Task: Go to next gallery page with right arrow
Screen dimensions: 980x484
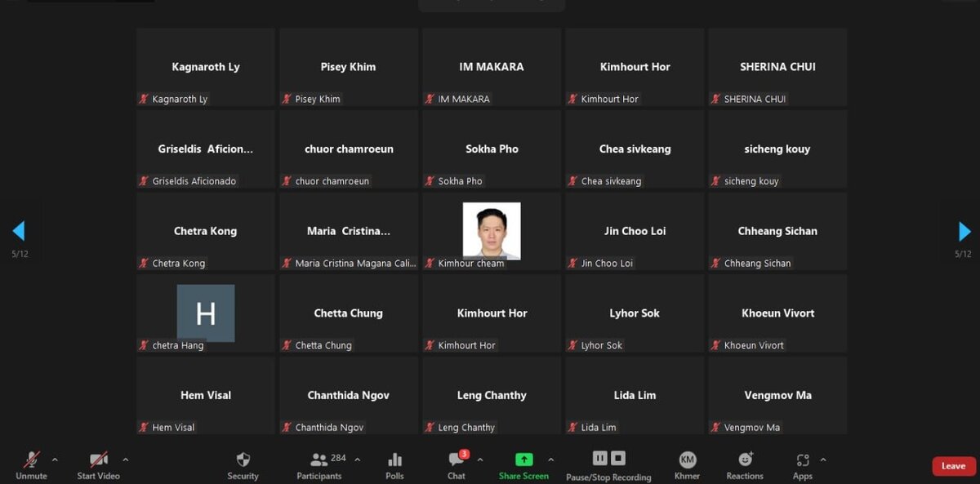Action: click(x=964, y=231)
